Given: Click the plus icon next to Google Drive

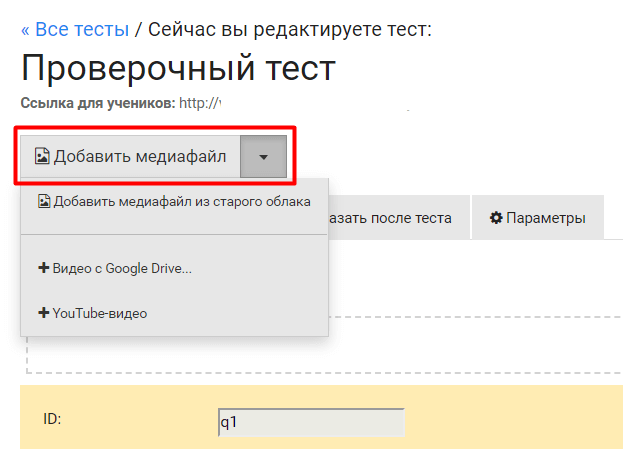Looking at the screenshot, I should 43,268.
